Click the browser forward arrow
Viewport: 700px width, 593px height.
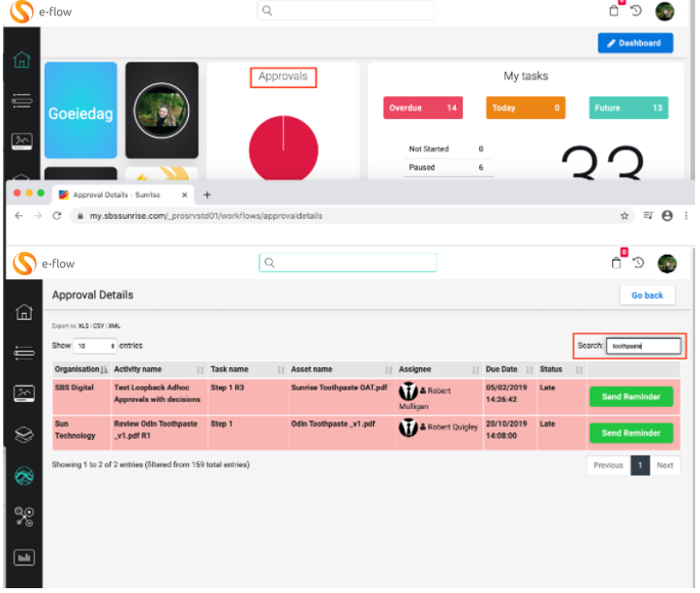tap(38, 216)
